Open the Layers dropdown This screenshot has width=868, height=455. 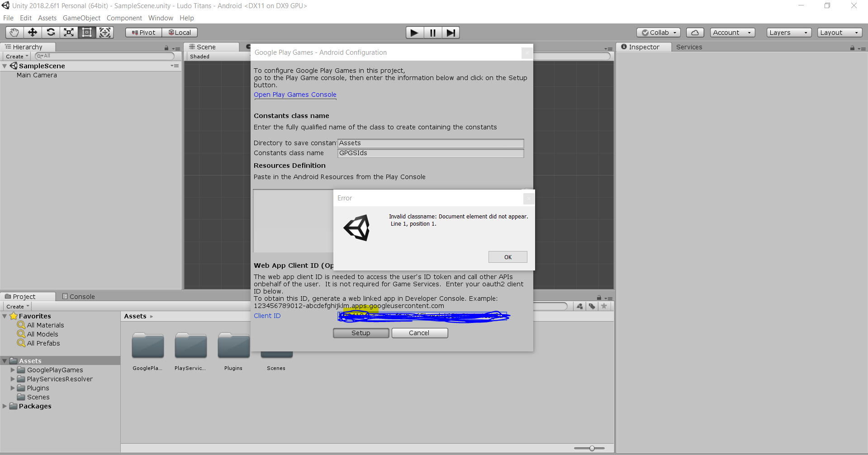point(788,32)
